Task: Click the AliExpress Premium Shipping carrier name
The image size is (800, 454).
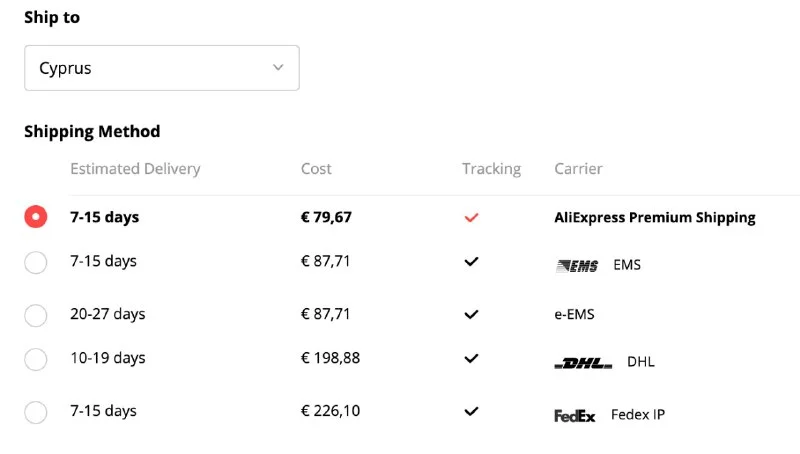Action: tap(654, 217)
